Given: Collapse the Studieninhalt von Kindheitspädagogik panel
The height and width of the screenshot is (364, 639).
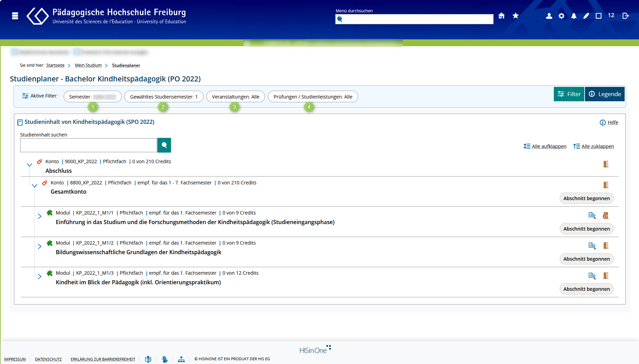Looking at the screenshot, I should tap(20, 122).
